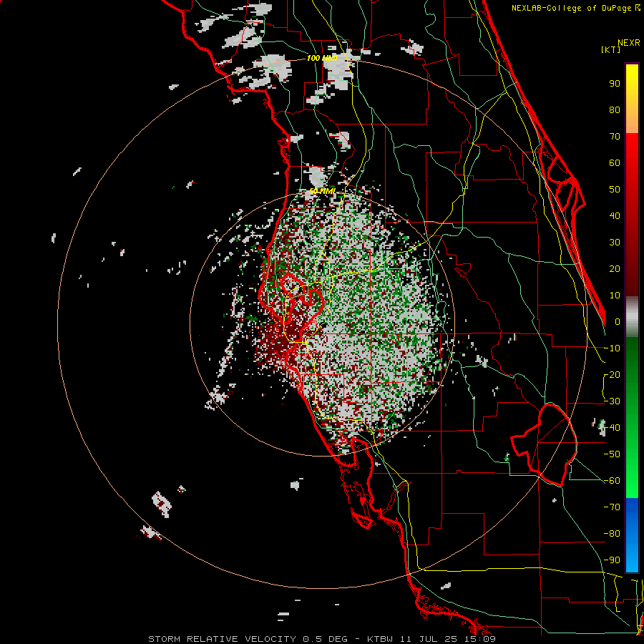Screen dimensions: 644x644
Task: Click the -70 value on the color scale
Action: pos(612,507)
